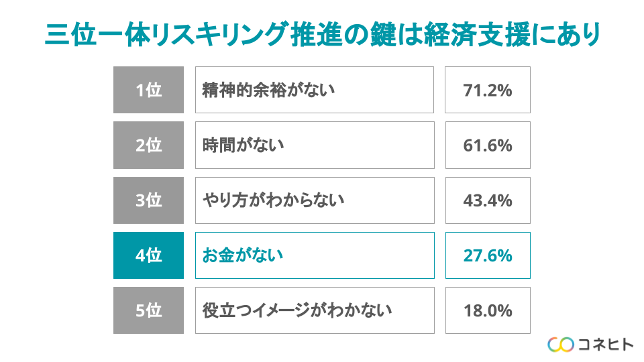Image resolution: width=644 pixels, height=362 pixels.
Task: Click the 精神的余裕がない reason box
Action: (x=315, y=90)
